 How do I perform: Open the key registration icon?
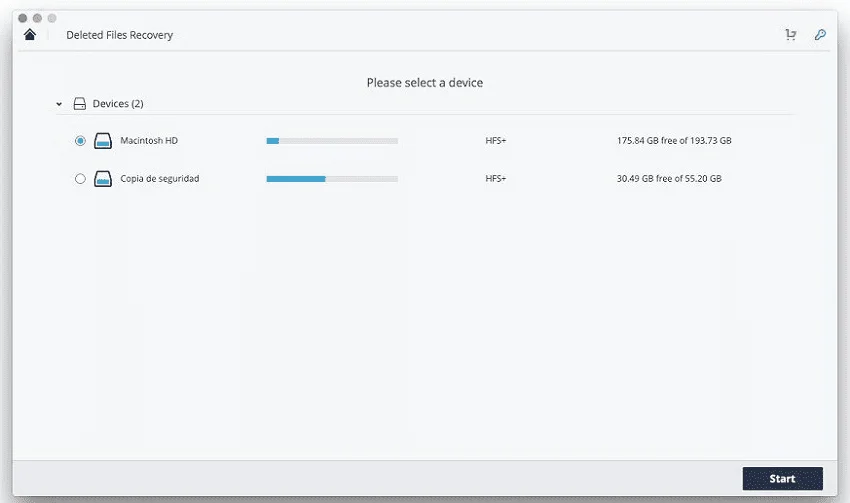pyautogui.click(x=820, y=35)
